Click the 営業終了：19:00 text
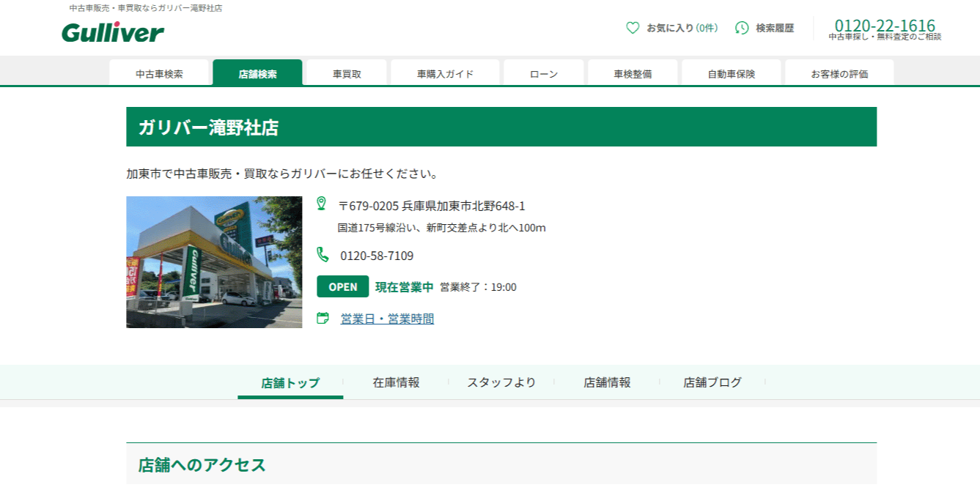The width and height of the screenshot is (980, 490). 478,287
